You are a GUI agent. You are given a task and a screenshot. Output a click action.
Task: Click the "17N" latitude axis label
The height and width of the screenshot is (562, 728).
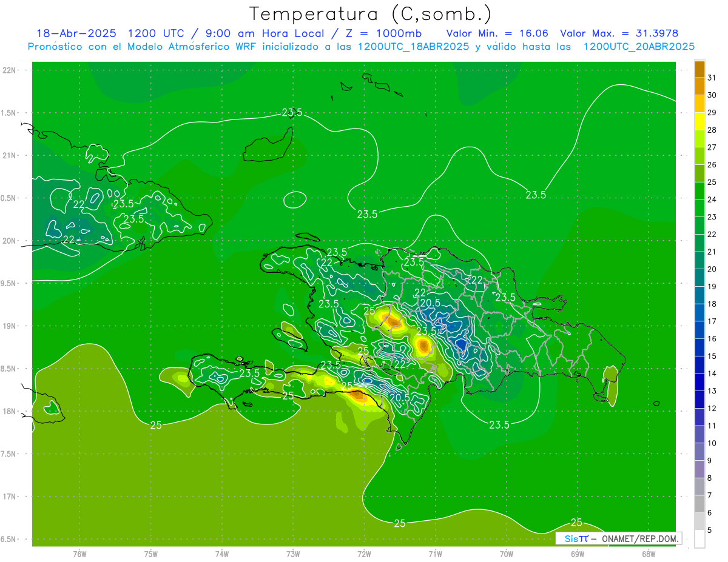tap(10, 497)
